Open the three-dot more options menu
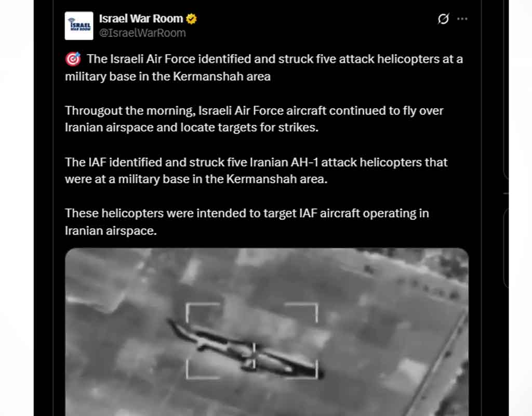532x416 pixels. [462, 19]
